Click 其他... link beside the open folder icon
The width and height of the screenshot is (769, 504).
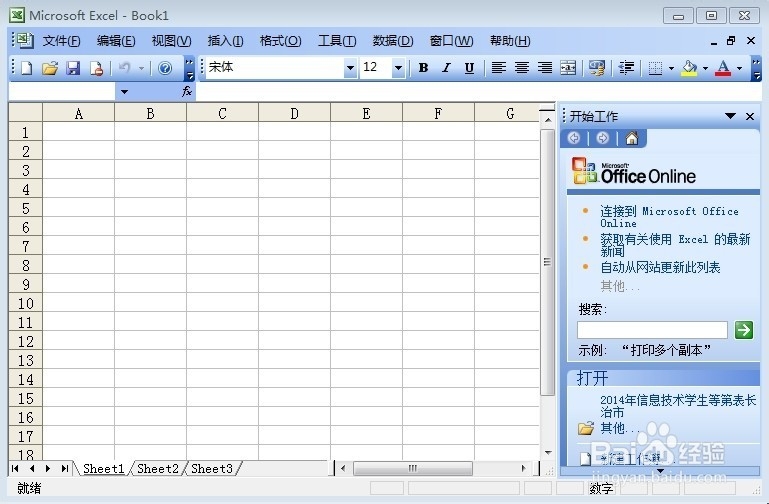620,428
